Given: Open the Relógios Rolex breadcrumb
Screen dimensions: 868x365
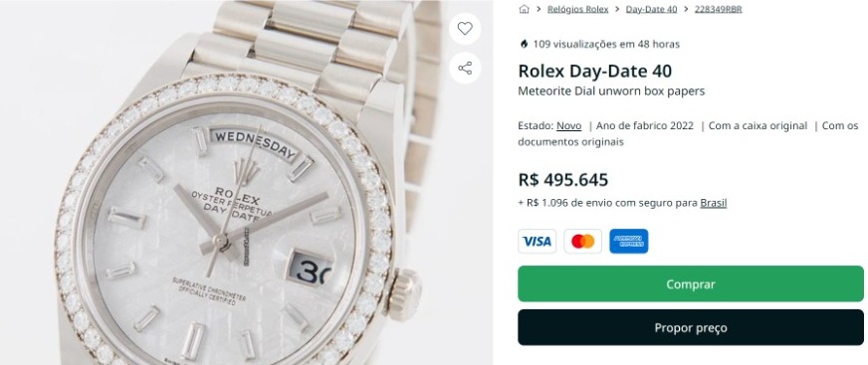Looking at the screenshot, I should (x=577, y=9).
